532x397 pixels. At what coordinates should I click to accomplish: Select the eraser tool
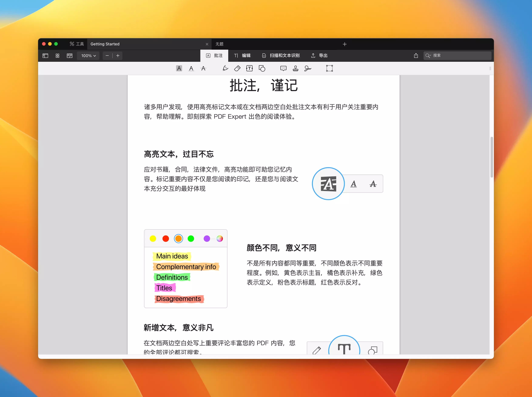pyautogui.click(x=237, y=68)
